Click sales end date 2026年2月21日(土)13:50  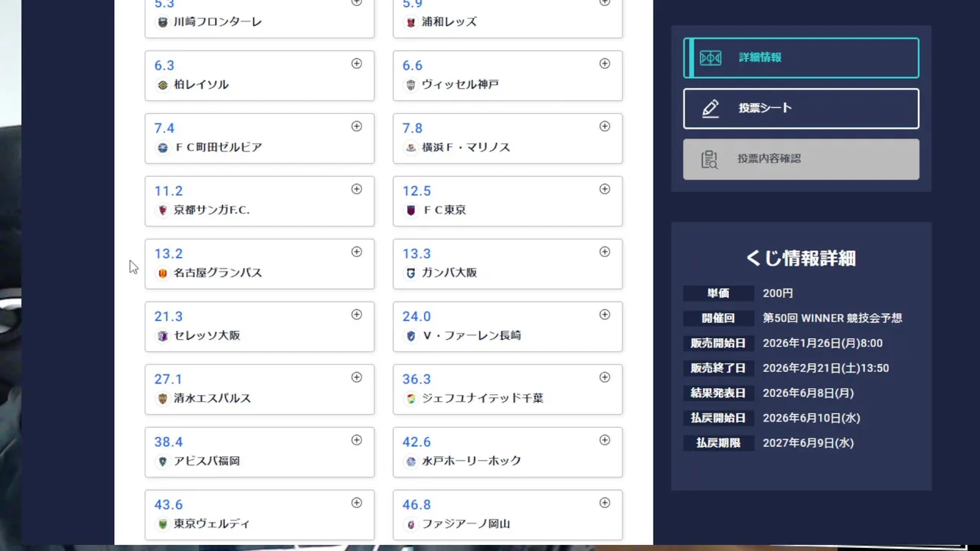click(x=825, y=368)
